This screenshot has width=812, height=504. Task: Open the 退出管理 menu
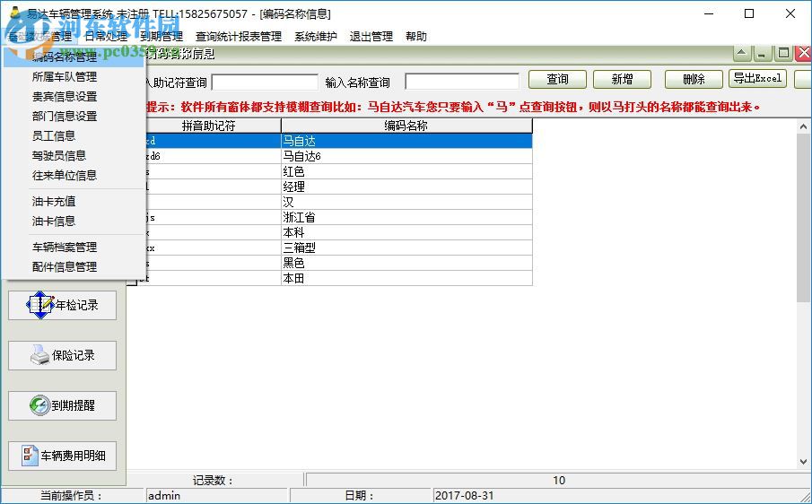pyautogui.click(x=371, y=36)
